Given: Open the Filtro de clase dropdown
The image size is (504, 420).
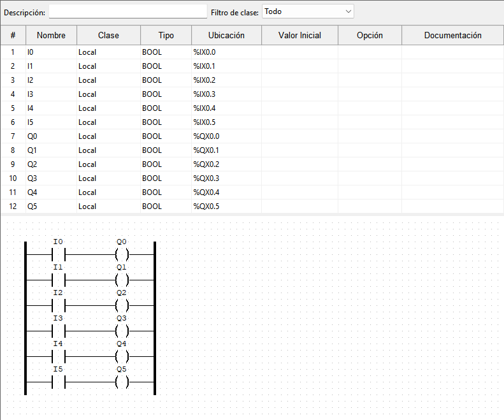Looking at the screenshot, I should pyautogui.click(x=308, y=11).
